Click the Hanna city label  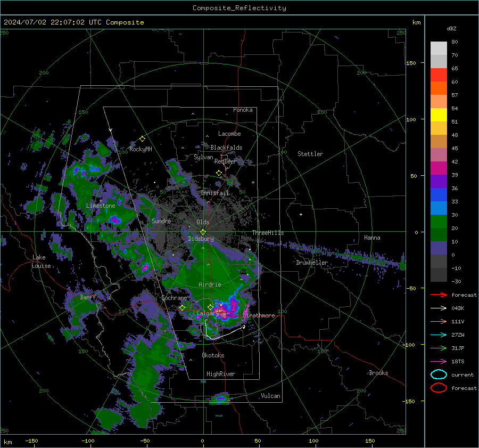click(372, 238)
